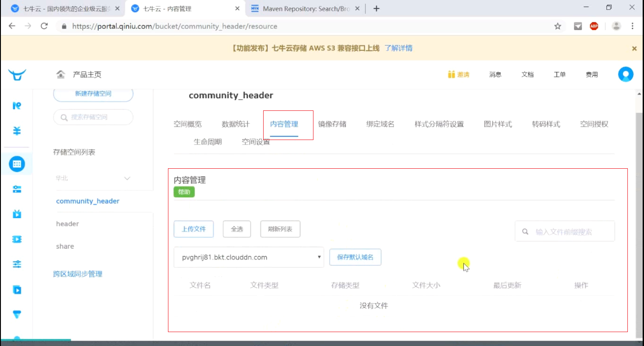
Task: Bookmark this page with star icon
Action: pyautogui.click(x=558, y=26)
